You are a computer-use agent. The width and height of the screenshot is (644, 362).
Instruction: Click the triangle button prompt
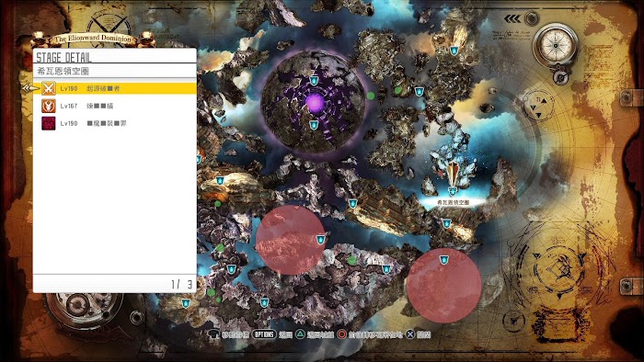(x=301, y=334)
